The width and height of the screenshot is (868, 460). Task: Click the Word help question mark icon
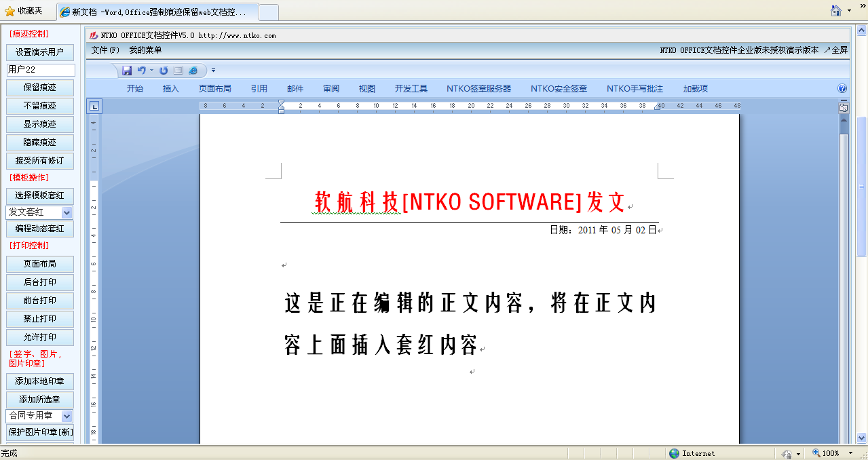coord(842,88)
